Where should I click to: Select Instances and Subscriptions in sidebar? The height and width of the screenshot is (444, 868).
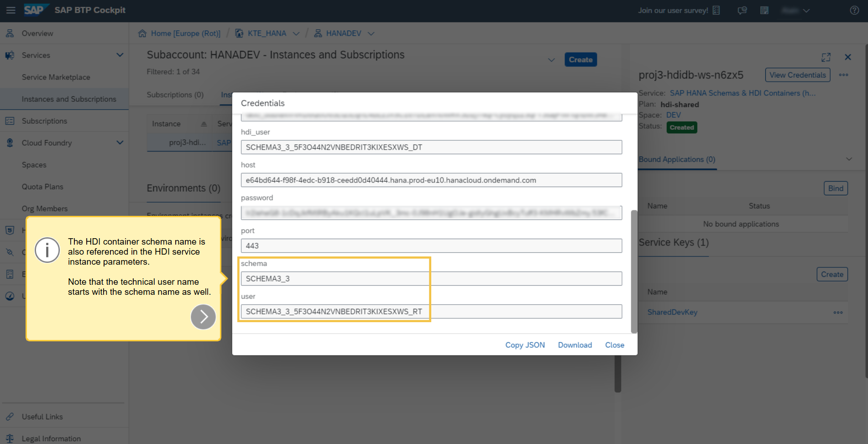tap(69, 99)
